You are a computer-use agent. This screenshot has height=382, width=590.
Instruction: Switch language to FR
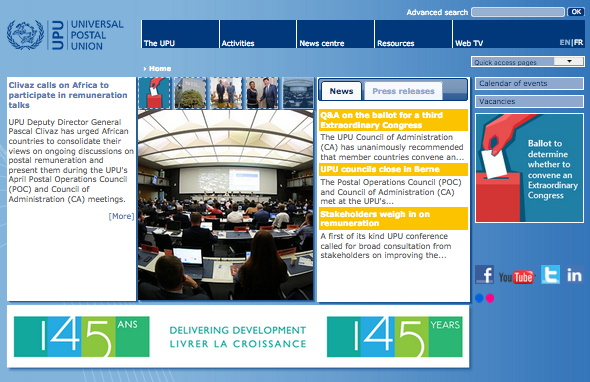pos(579,43)
